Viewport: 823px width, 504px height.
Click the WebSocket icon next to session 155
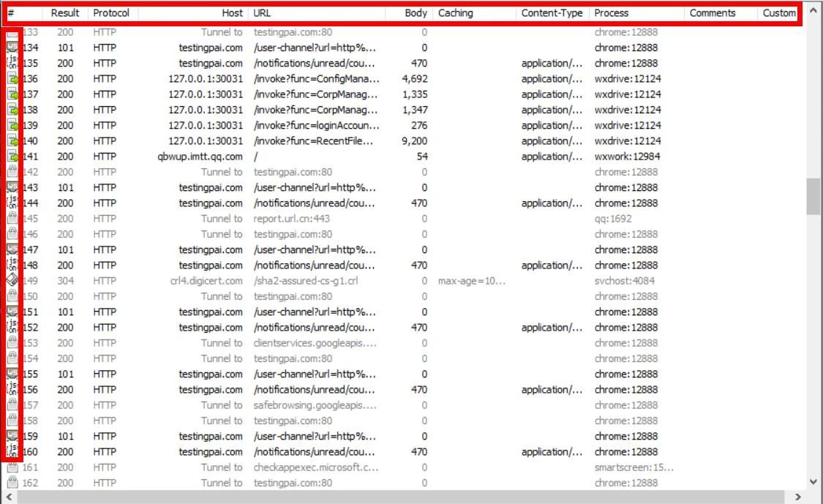[x=10, y=374]
